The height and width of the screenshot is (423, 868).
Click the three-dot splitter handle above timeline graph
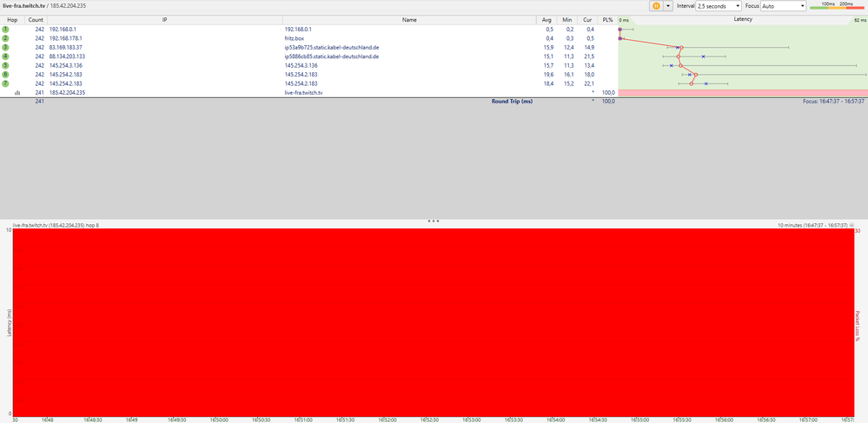[x=434, y=221]
